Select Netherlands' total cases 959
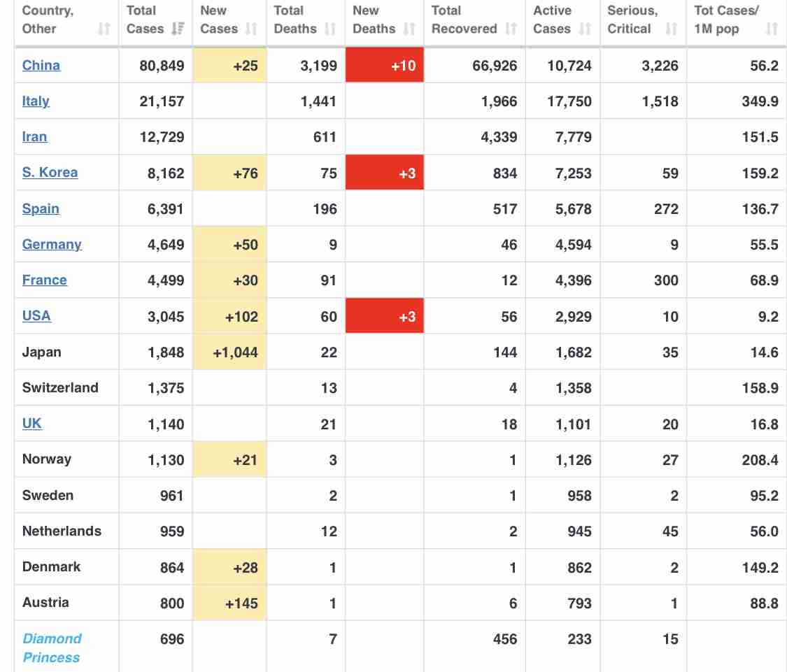The height and width of the screenshot is (672, 787). point(171,531)
